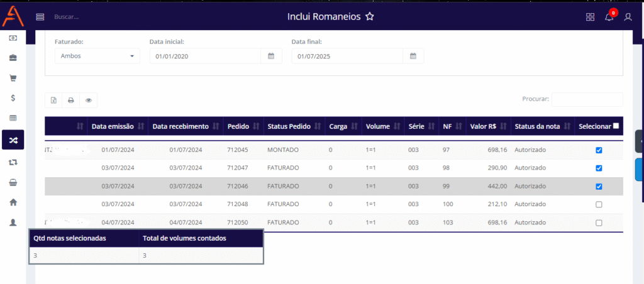Check the checkbox for pedido 712048
The image size is (644, 284).
pyautogui.click(x=599, y=204)
